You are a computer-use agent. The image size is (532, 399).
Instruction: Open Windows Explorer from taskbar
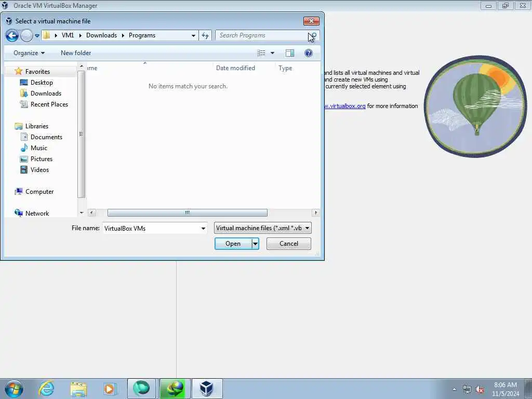coord(78,389)
